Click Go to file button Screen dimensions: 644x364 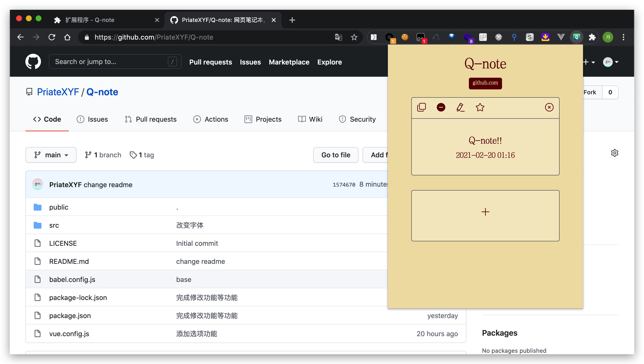pos(336,155)
